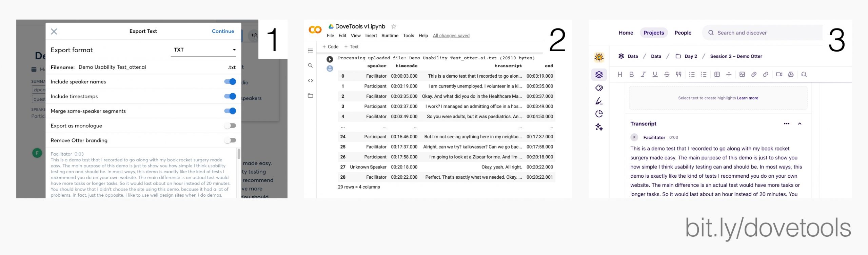This screenshot has width=868, height=255.
Task: Click table cell Unknown Speaker in row 27
Action: 368,167
